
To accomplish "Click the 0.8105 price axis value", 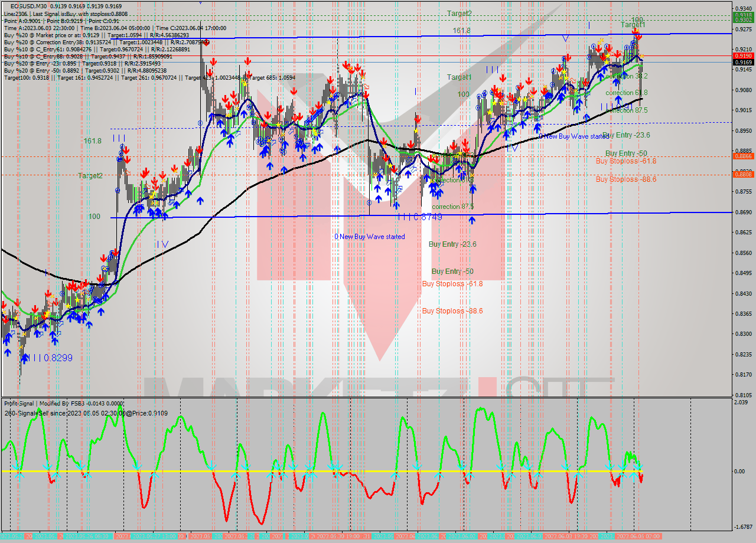I will coord(742,394).
